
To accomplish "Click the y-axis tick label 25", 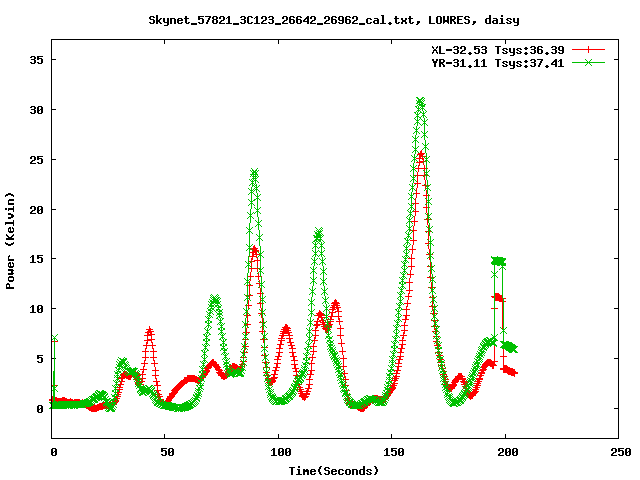I will point(36,160).
